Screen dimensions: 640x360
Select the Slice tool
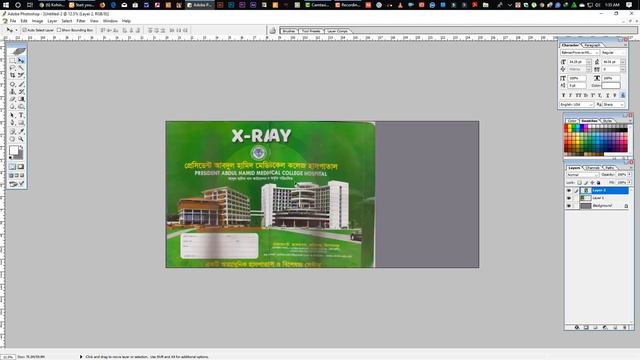(21, 76)
